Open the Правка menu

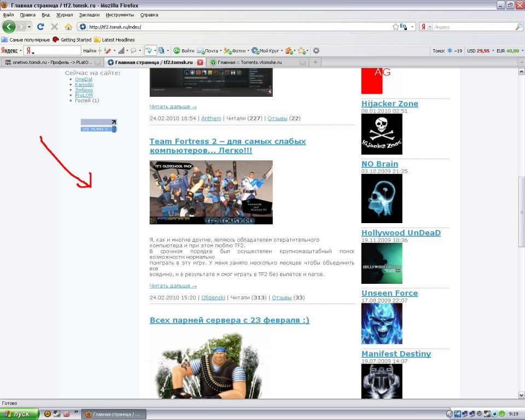click(x=28, y=15)
